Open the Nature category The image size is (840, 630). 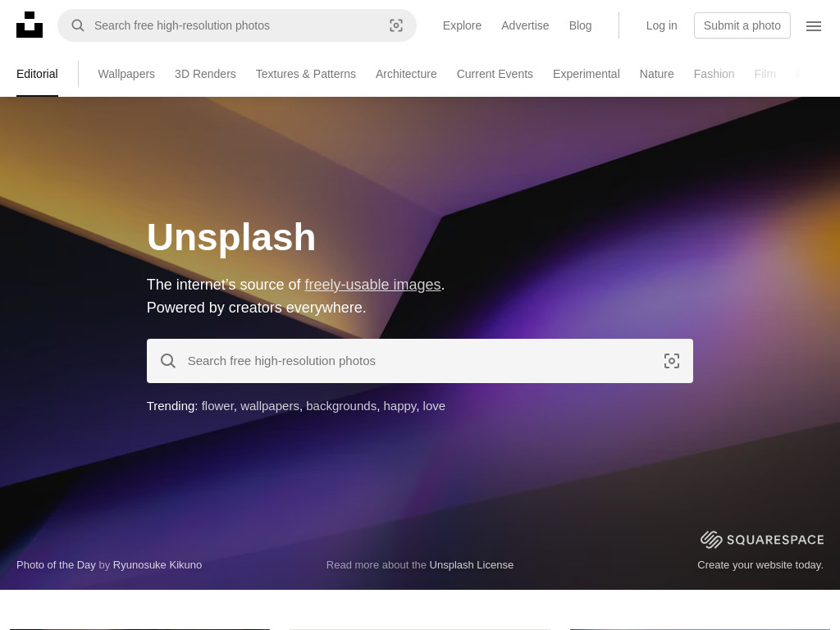[x=656, y=74]
